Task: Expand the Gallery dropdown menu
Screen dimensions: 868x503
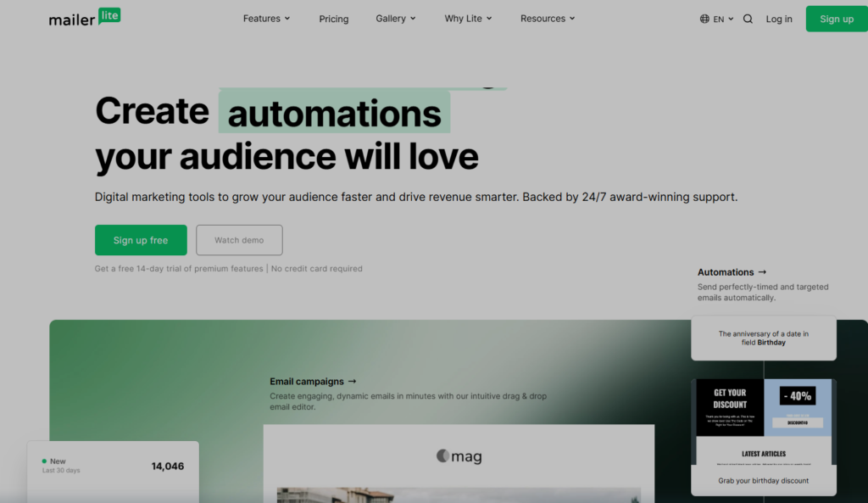Action: coord(396,19)
